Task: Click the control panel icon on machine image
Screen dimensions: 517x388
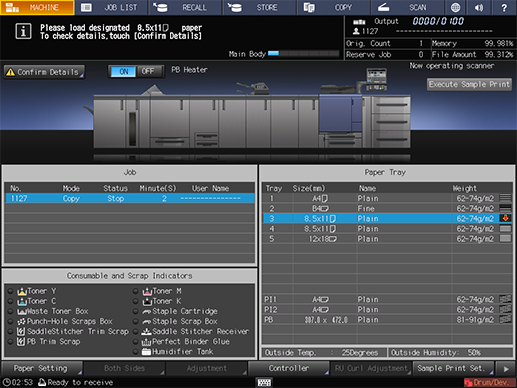Action: 376,79
